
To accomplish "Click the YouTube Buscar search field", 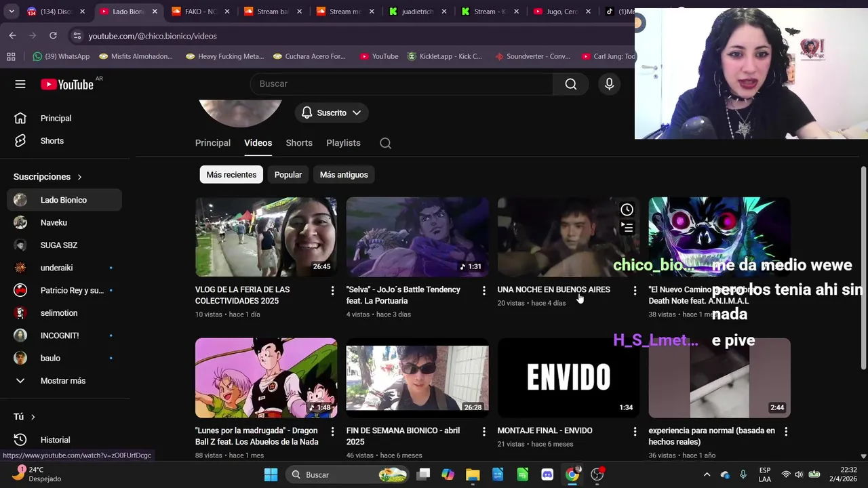I will [401, 84].
